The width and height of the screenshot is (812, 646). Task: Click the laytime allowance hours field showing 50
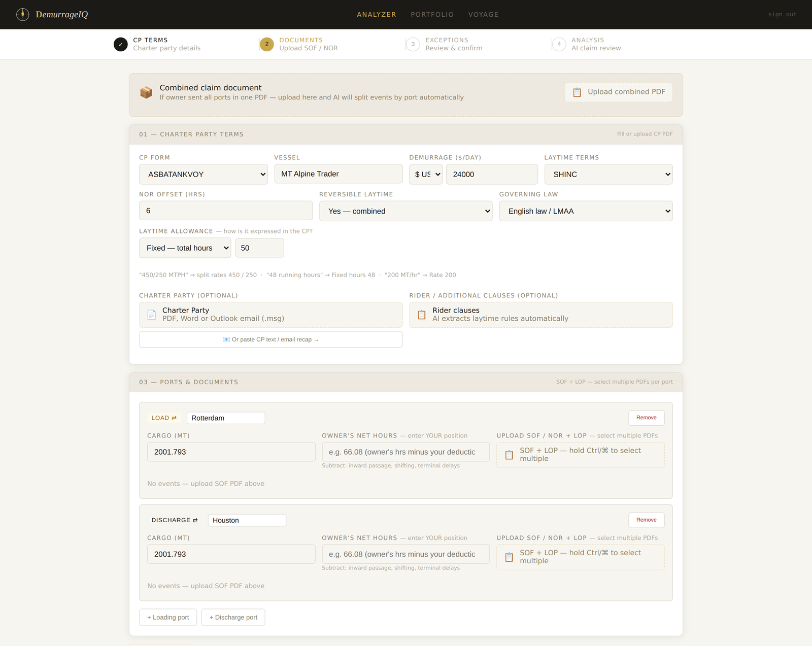pos(260,248)
